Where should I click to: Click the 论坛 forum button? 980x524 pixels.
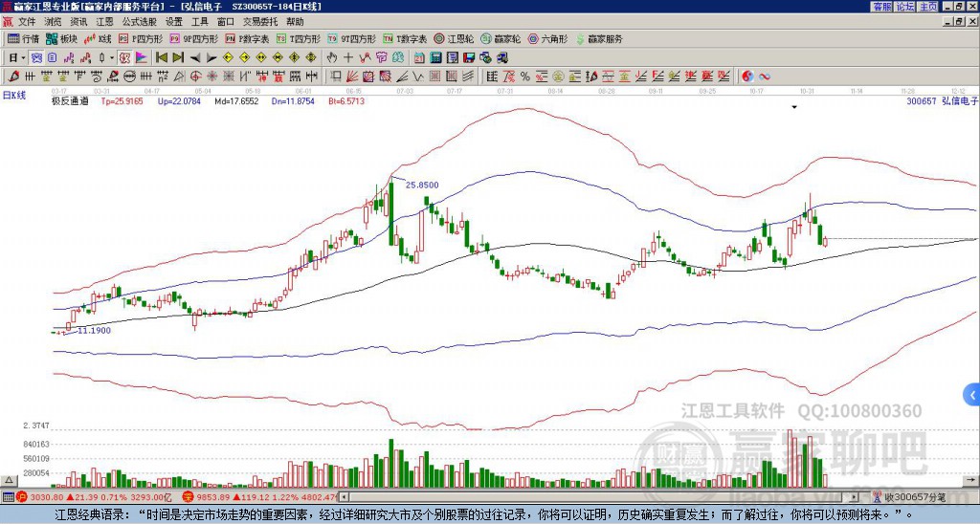(x=904, y=7)
